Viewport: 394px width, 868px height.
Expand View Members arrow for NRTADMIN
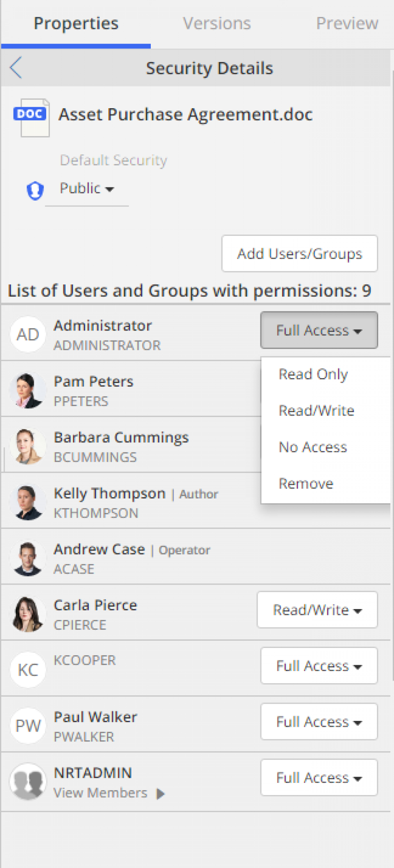(x=160, y=793)
